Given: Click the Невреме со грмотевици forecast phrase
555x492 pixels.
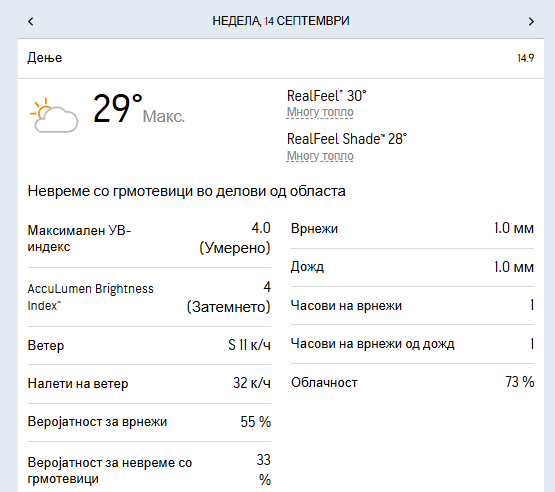Looking at the screenshot, I should point(187,191).
